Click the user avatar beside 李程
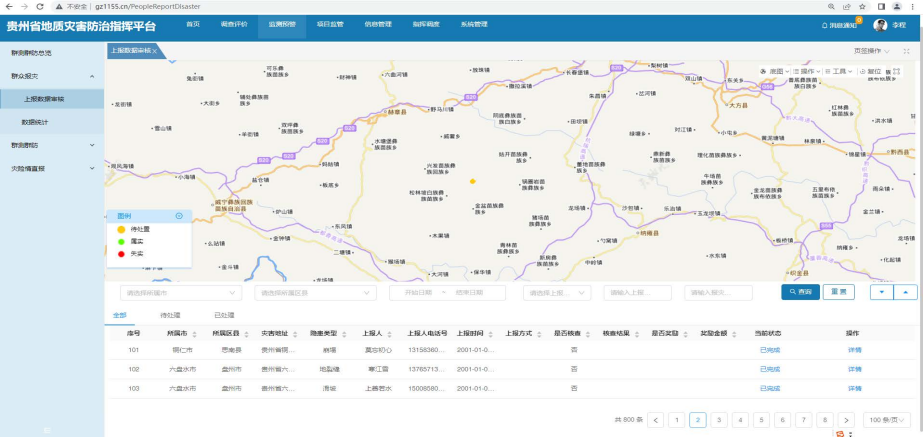923x437 pixels. [879, 25]
